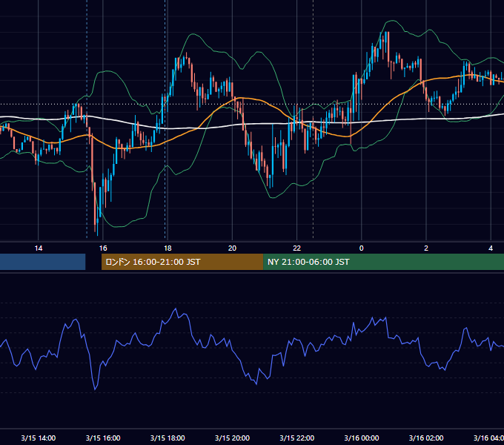This screenshot has width=504, height=445.
Task: Click the 3/15 22:00 timestamp label
Action: tap(296, 438)
